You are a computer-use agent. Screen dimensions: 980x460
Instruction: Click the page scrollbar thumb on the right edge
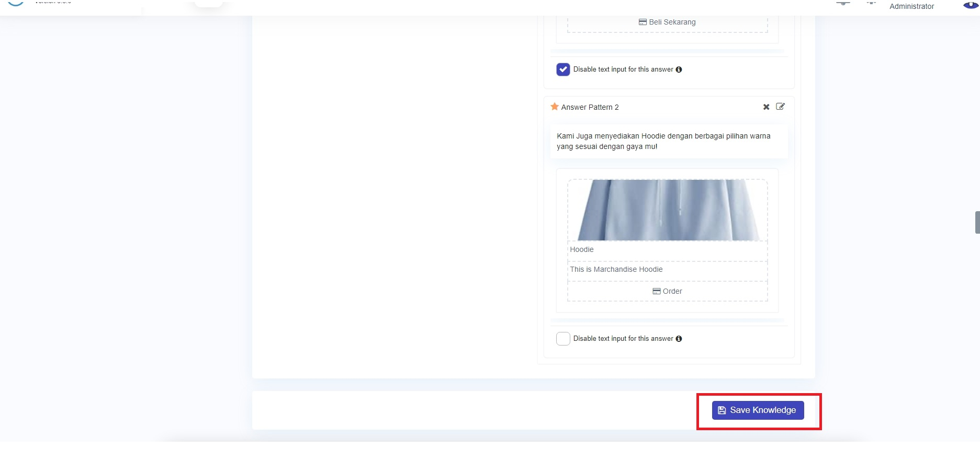pos(977,222)
